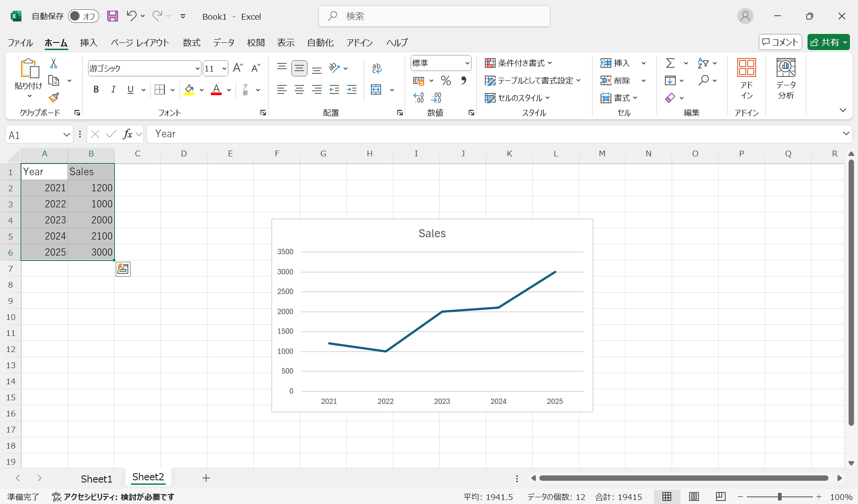Apply percent style to selection

446,80
